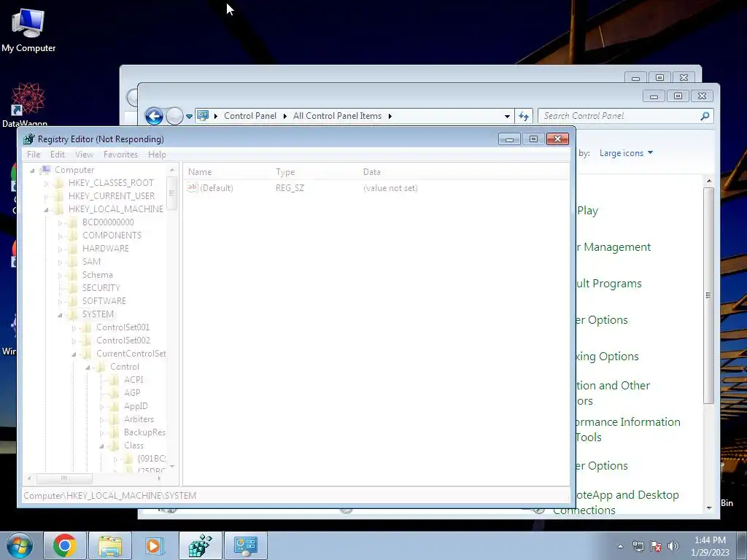Screen dimensions: 747x560
Task: Select the ControlSet002 key
Action: pyautogui.click(x=123, y=341)
